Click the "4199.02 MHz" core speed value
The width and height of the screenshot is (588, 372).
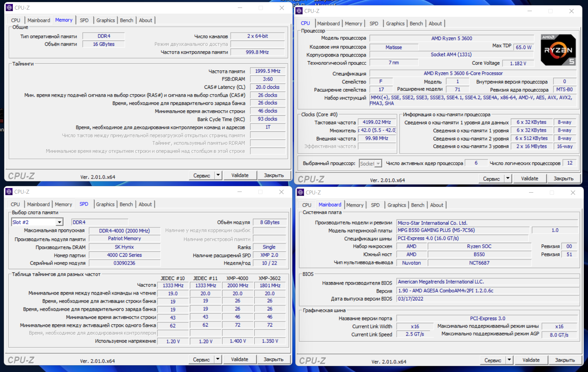pos(377,122)
